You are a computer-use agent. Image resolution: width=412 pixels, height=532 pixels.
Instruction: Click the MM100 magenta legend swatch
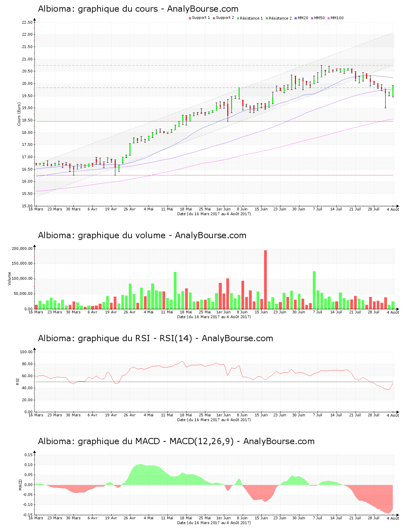click(329, 18)
